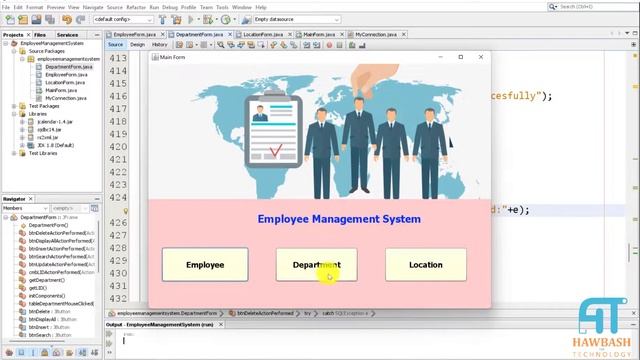The height and width of the screenshot is (360, 640).
Task: Select MyConnection.java in the project tree
Action: [65, 98]
